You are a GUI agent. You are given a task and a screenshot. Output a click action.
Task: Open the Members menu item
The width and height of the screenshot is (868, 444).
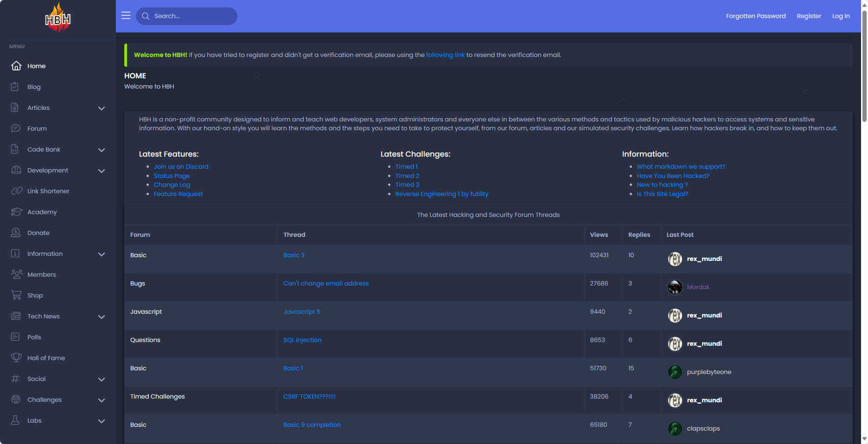pos(58,274)
